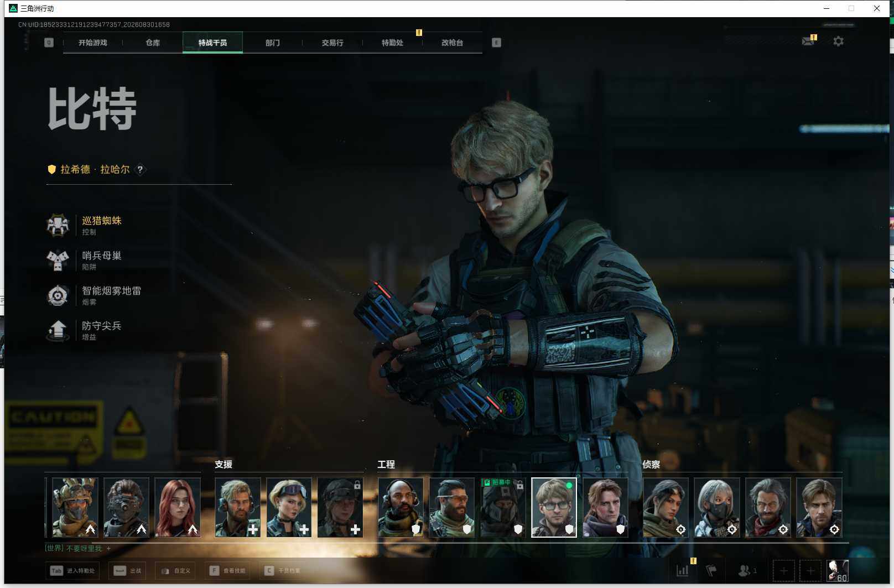The height and width of the screenshot is (588, 894).
Task: Select the assault operator wearing night-vision goggles
Action: [126, 507]
